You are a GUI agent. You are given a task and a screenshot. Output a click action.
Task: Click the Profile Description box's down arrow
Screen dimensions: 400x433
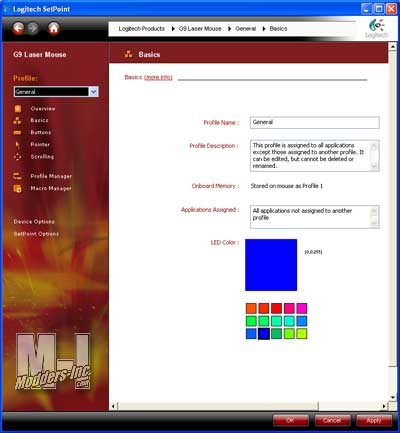[374, 166]
